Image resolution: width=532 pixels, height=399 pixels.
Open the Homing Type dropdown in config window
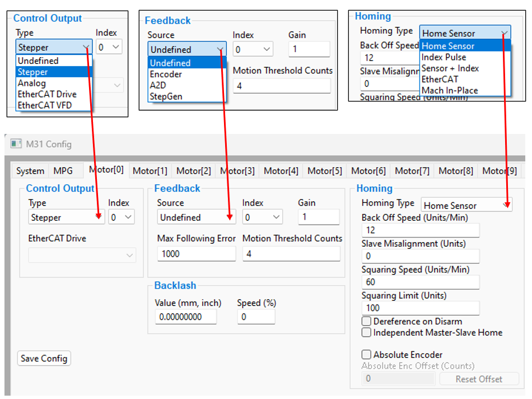pyautogui.click(x=466, y=206)
